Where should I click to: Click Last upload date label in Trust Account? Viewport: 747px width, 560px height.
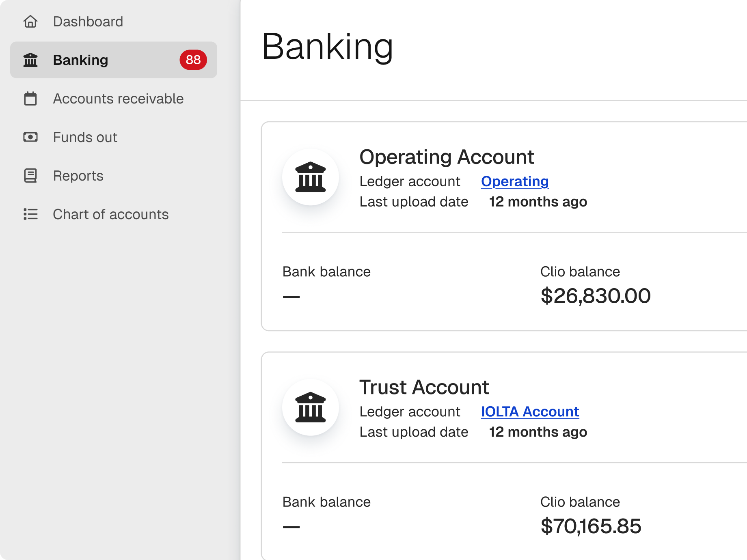point(414,432)
